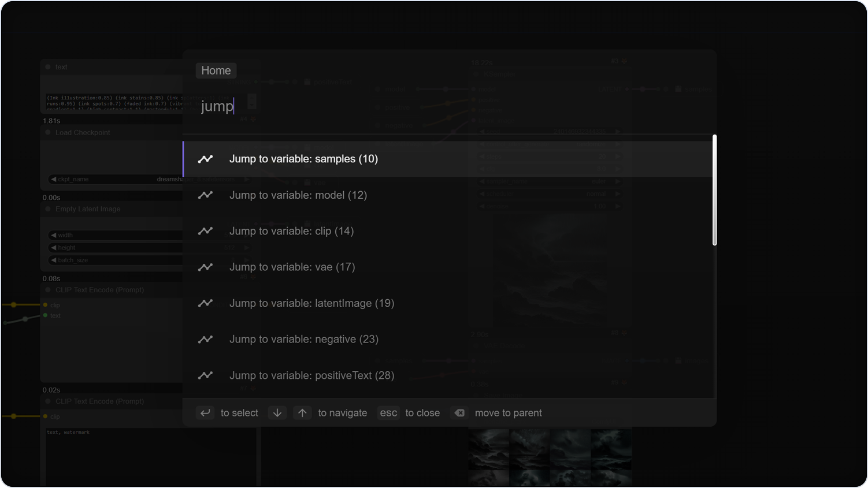The width and height of the screenshot is (868, 488).
Task: Collapse the Empty Latent Image node dot
Action: click(48, 209)
